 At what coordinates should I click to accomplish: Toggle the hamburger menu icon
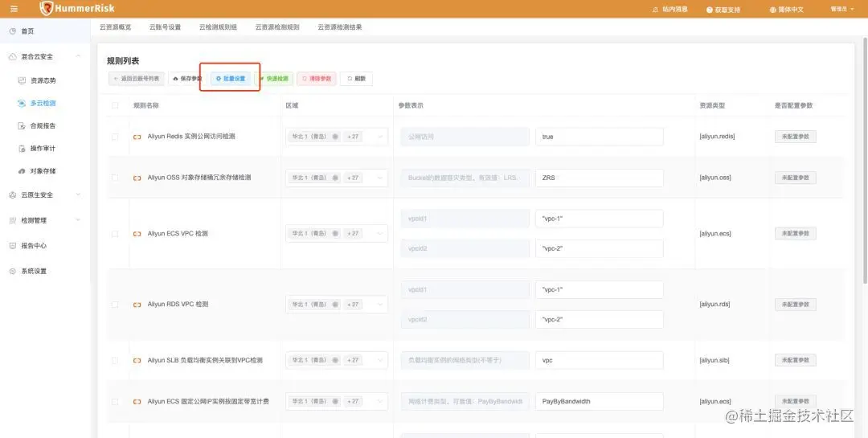click(x=14, y=9)
